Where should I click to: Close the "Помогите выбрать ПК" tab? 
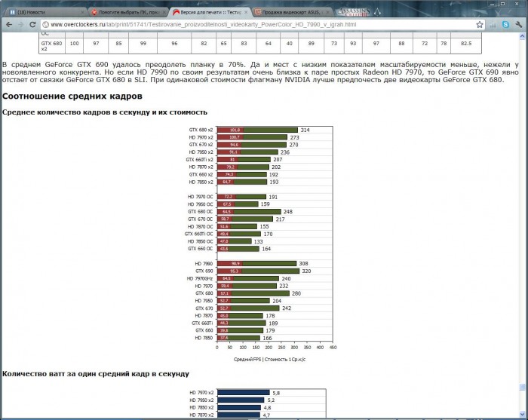tap(164, 12)
